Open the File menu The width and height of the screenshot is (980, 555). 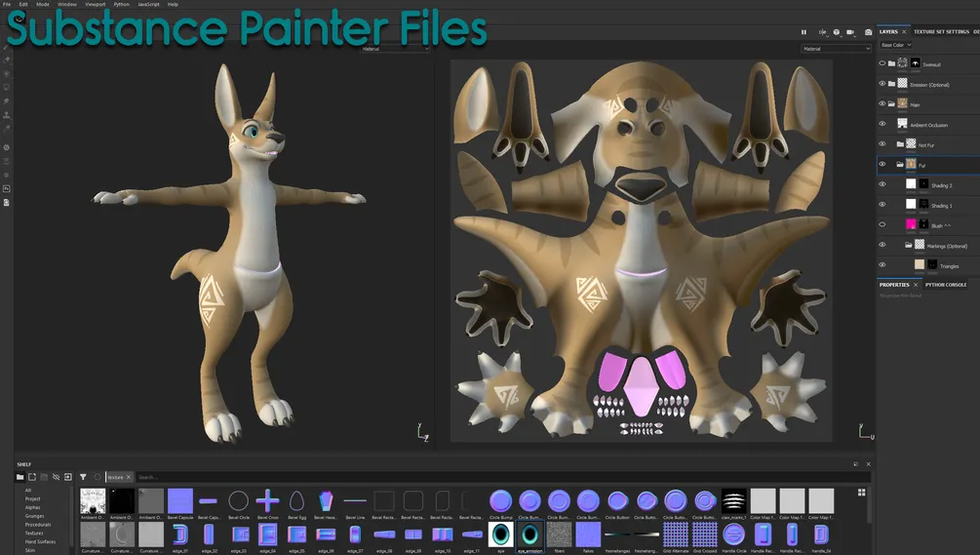coord(7,4)
